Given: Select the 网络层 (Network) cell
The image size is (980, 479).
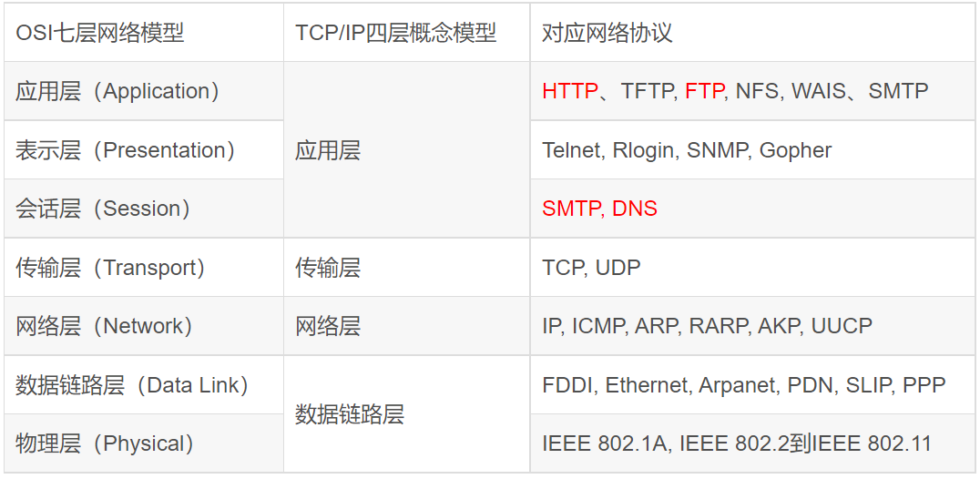Looking at the screenshot, I should coord(144,326).
